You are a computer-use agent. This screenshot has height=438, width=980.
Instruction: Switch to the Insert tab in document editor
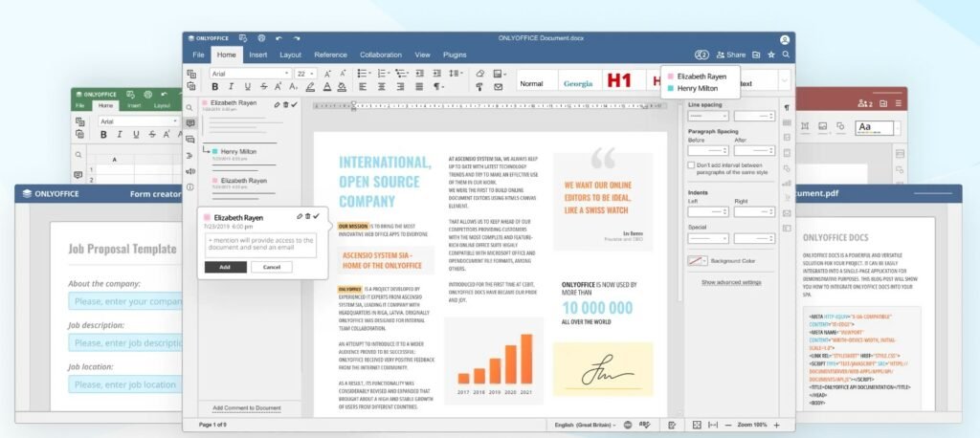[x=258, y=55]
